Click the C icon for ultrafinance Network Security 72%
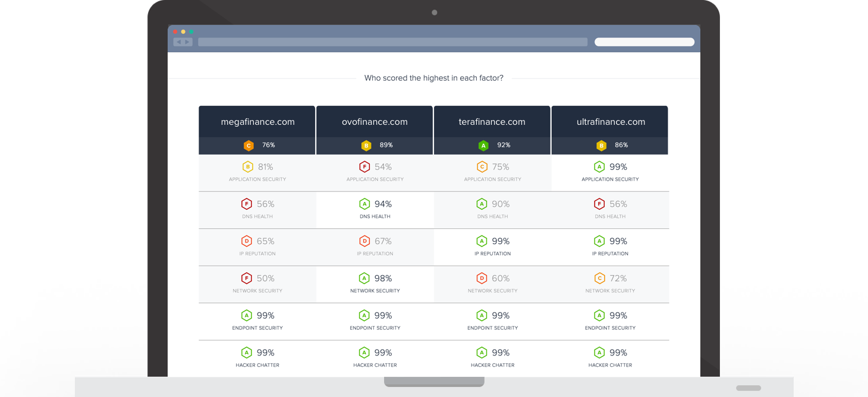 coord(599,278)
